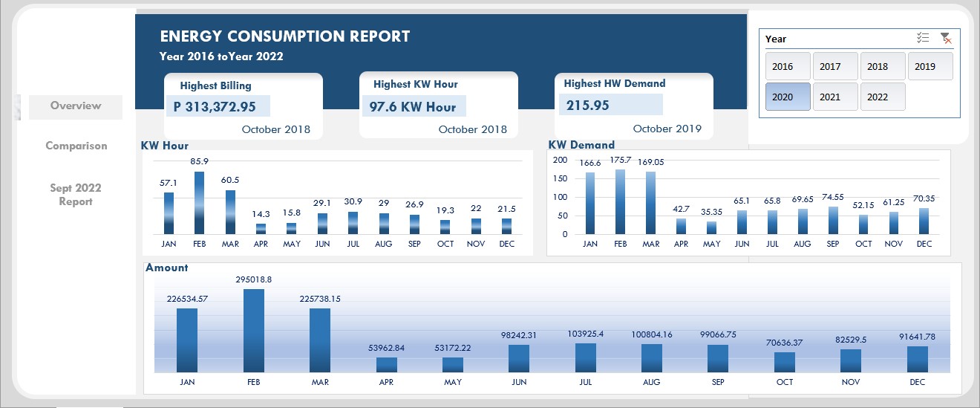
Task: Open the Sept 2022 Report page
Action: [x=76, y=195]
